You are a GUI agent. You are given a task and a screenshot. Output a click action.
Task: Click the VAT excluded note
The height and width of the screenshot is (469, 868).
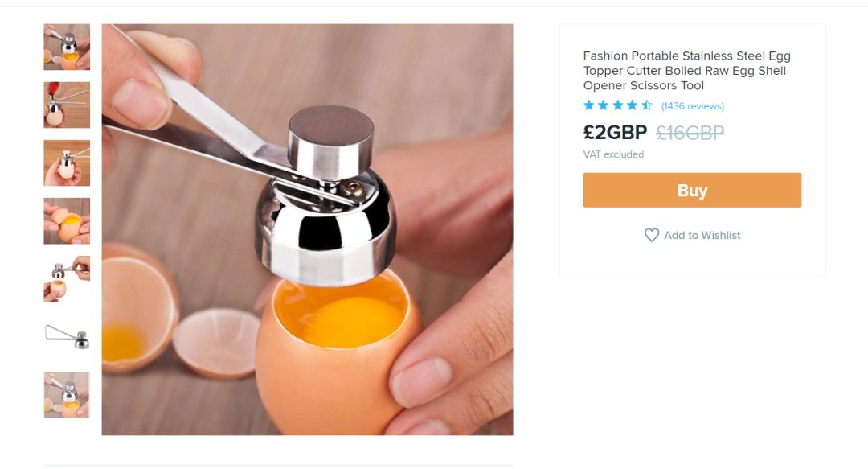[x=613, y=154]
